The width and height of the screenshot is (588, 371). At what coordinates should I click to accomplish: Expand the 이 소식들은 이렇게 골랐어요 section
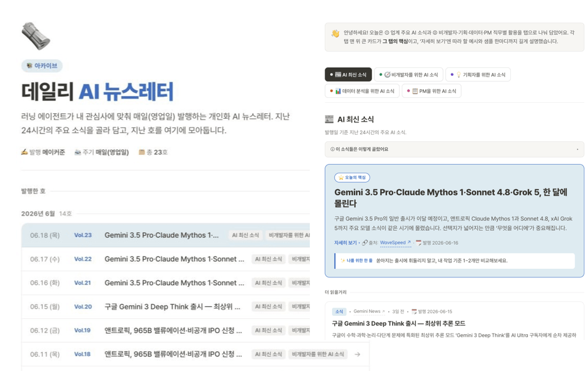click(454, 149)
